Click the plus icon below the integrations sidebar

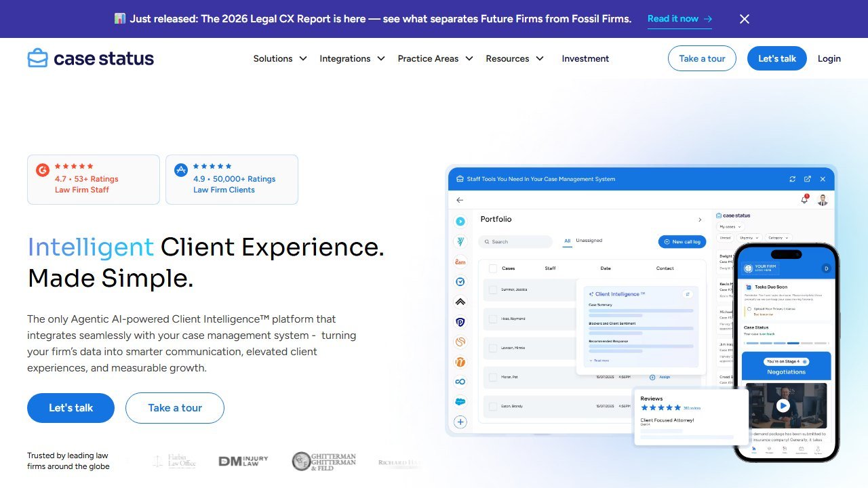[460, 422]
